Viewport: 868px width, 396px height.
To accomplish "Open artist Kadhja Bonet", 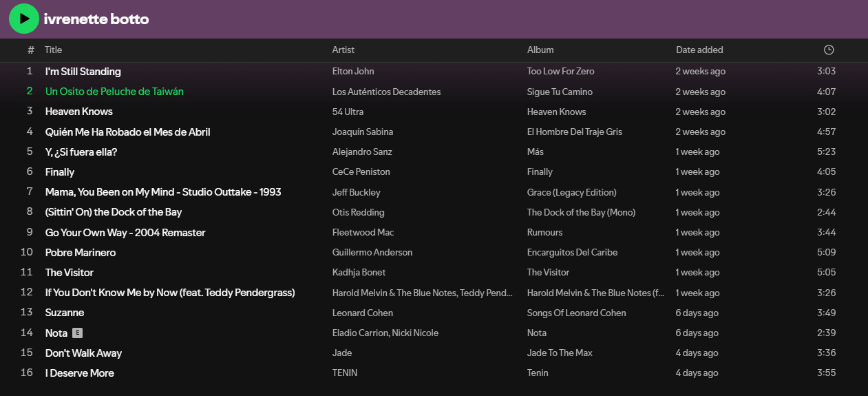I will pos(359,273).
